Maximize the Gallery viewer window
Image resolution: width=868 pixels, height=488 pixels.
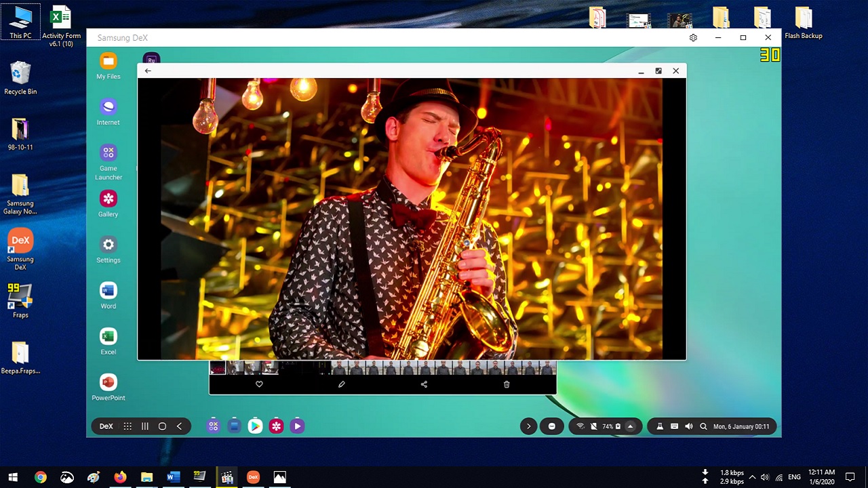(x=658, y=70)
